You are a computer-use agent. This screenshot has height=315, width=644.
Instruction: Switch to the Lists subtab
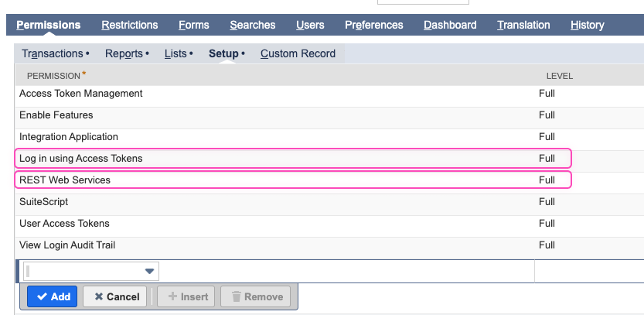click(175, 53)
